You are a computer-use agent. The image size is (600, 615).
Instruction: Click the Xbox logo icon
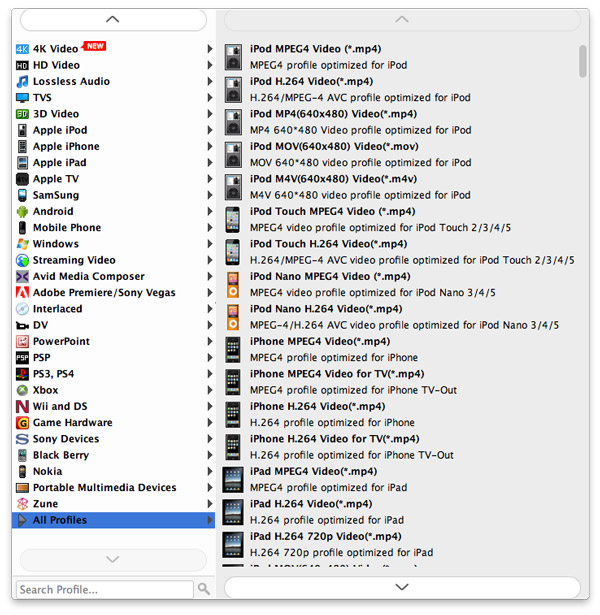tap(22, 390)
